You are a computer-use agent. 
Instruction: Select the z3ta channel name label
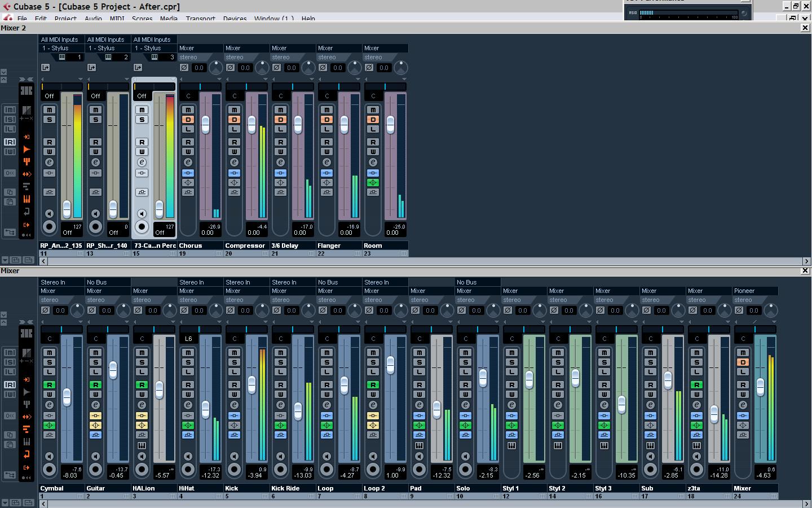709,488
